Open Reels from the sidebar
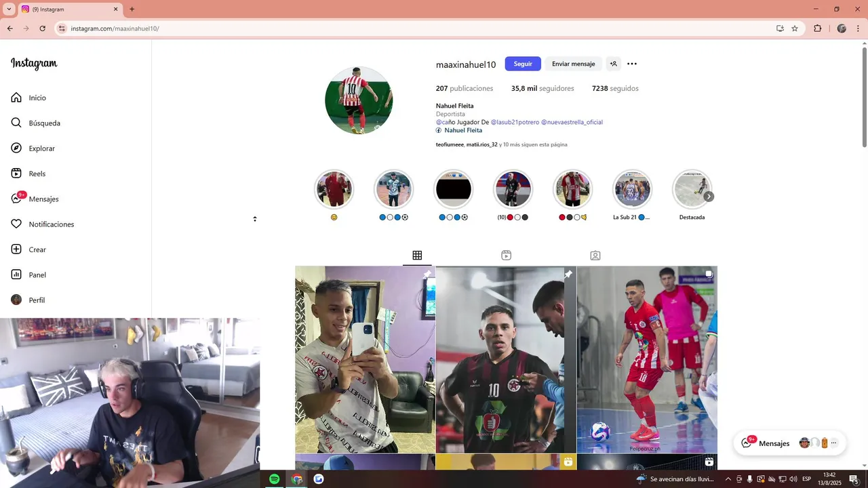The width and height of the screenshot is (868, 488). tap(28, 174)
